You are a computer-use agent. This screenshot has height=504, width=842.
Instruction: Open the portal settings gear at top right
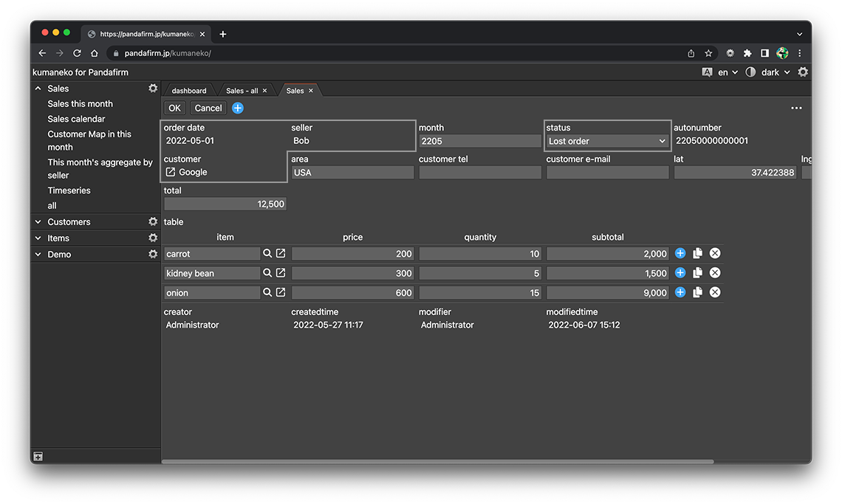tap(803, 72)
